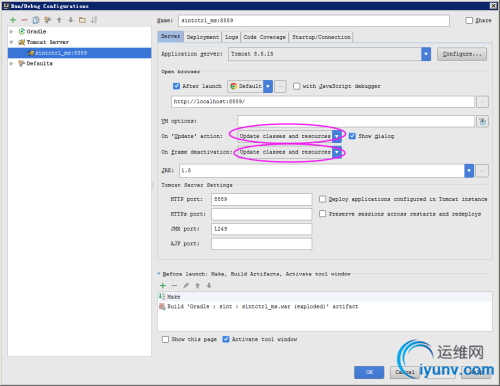Enable with JavaScript debugger checkbox
Screen dimensions: 500x386
pyautogui.click(x=296, y=86)
